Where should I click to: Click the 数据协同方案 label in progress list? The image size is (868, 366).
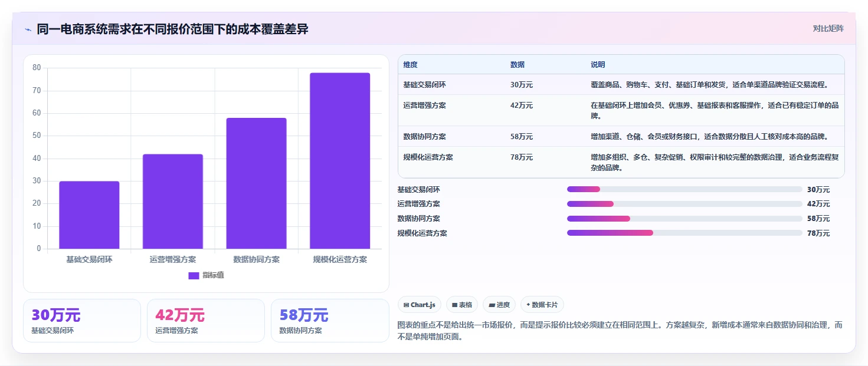click(419, 219)
